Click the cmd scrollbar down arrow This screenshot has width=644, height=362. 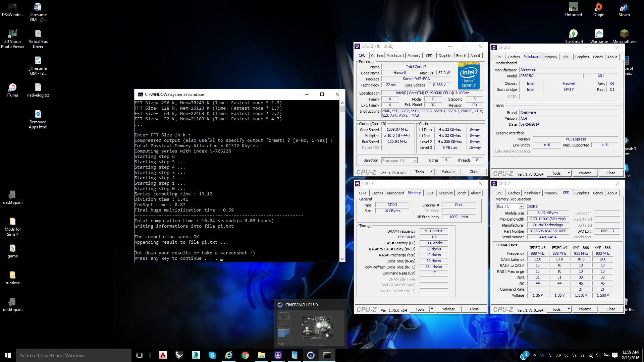[x=342, y=259]
